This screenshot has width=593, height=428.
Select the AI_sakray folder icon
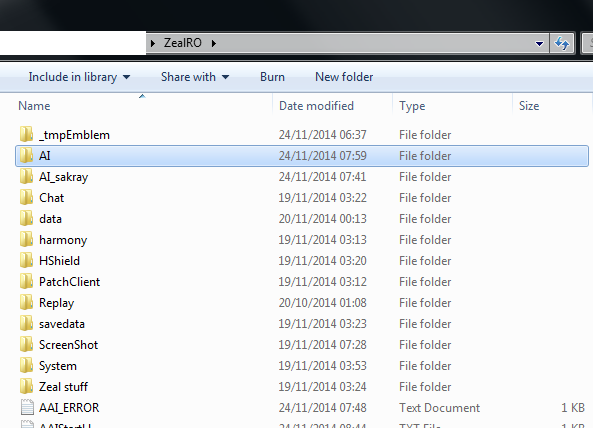point(26,177)
